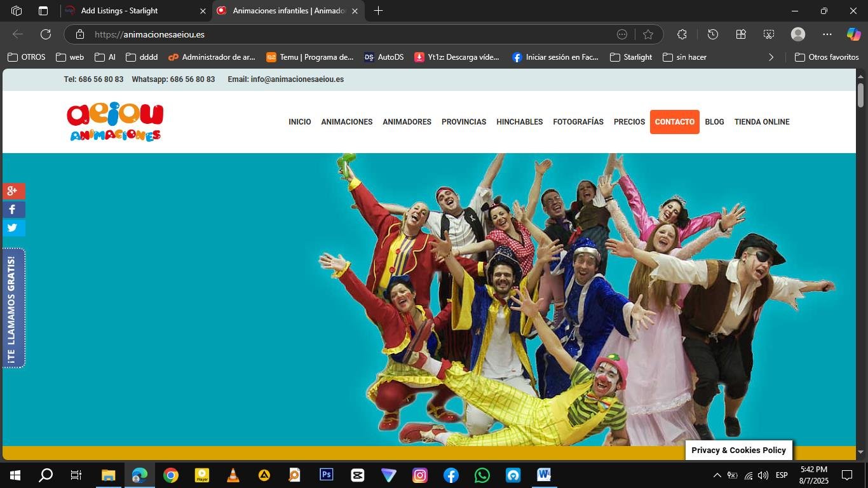This screenshot has height=488, width=868.
Task: Click ¡TE LLAMAMOS GRATIS! side tab
Action: tap(13, 308)
